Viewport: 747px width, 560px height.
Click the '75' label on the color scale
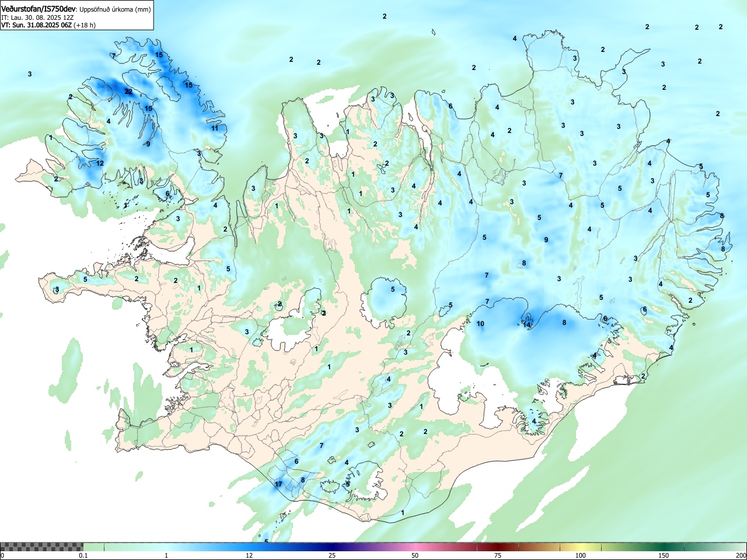click(x=498, y=555)
